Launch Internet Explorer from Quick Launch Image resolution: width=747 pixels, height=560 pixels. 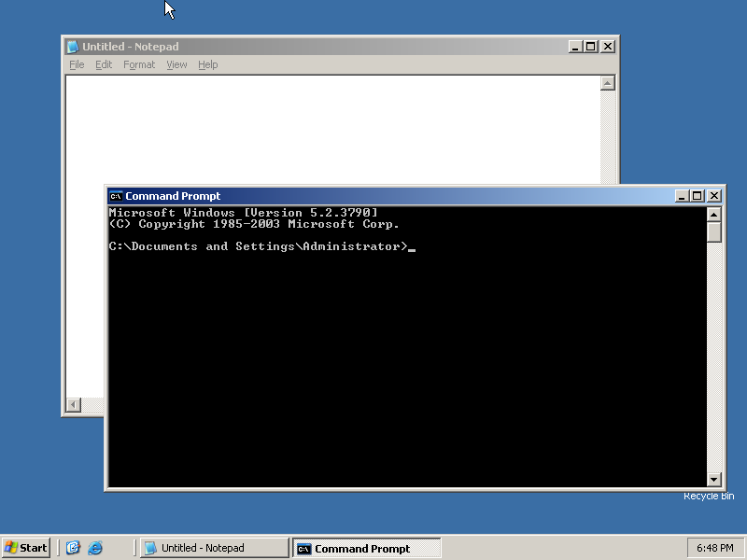pos(95,548)
